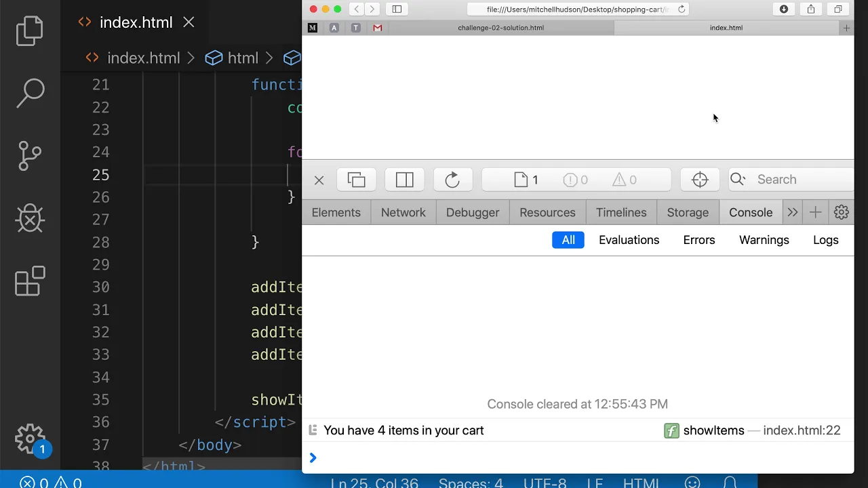Close the index.html editor tab
868x488 pixels.
[x=189, y=22]
